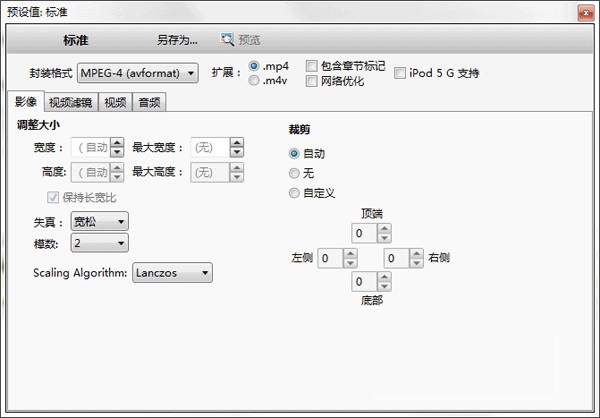Enable 包含章节标记 checkbox

pyautogui.click(x=311, y=66)
